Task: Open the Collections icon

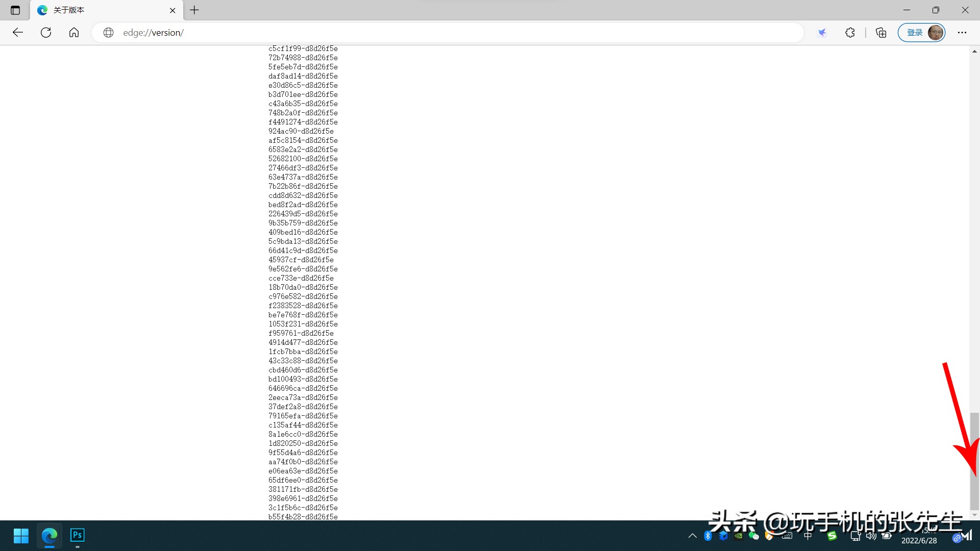Action: point(881,33)
